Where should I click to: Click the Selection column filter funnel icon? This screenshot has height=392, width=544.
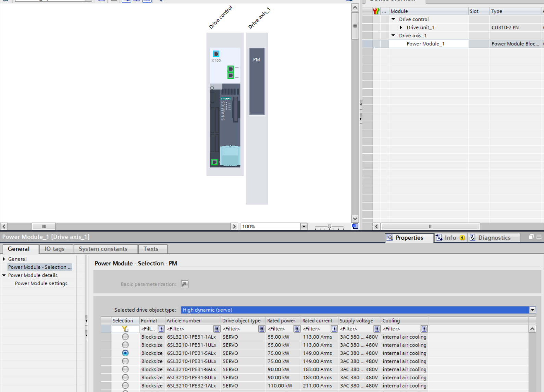click(x=125, y=329)
